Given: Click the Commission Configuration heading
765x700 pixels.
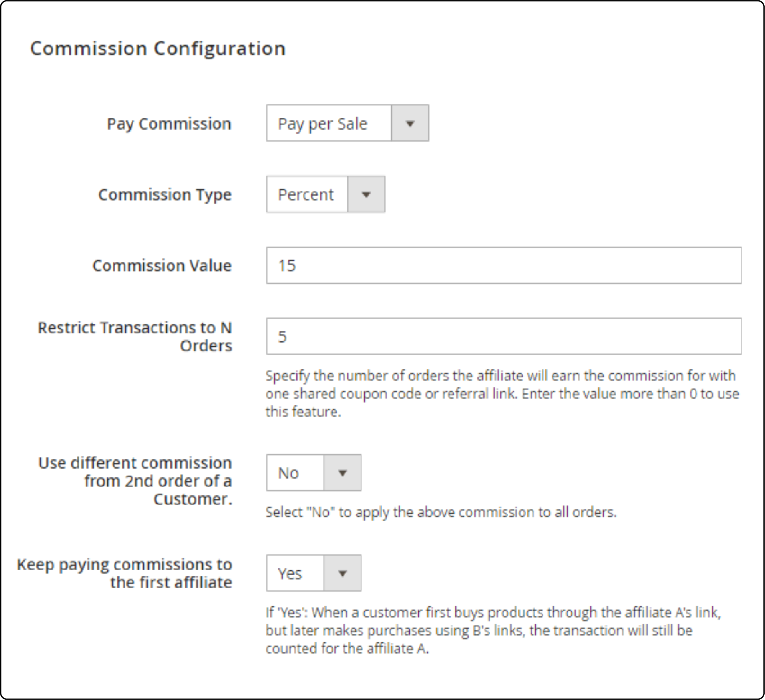Looking at the screenshot, I should pos(158,47).
